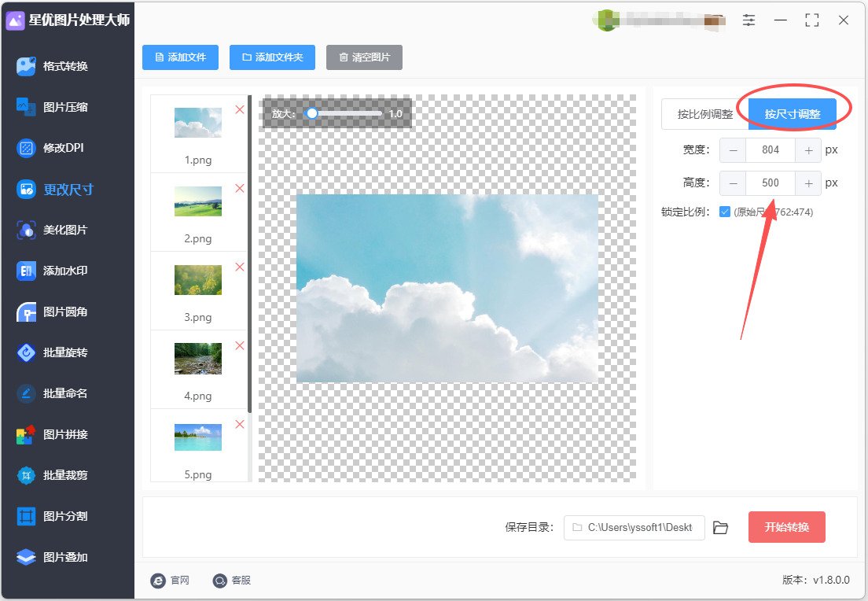Click the width input field showing 804
The height and width of the screenshot is (601, 868).
(x=771, y=150)
